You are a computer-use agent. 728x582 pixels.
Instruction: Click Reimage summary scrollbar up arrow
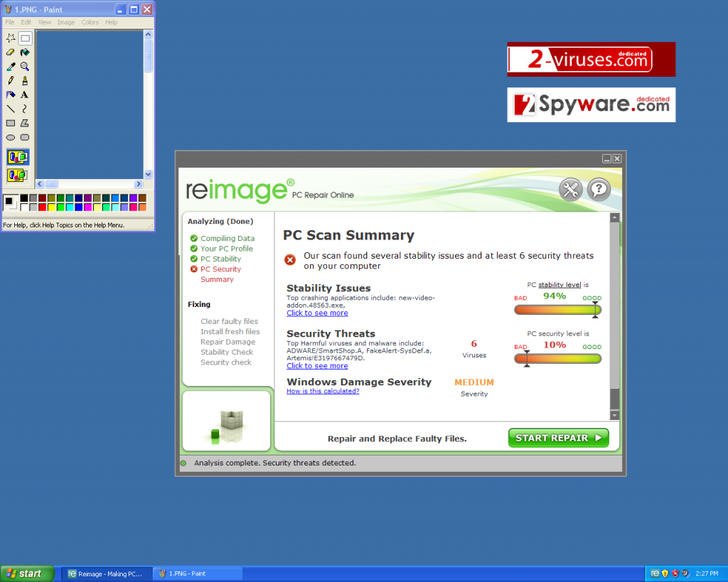coord(614,217)
